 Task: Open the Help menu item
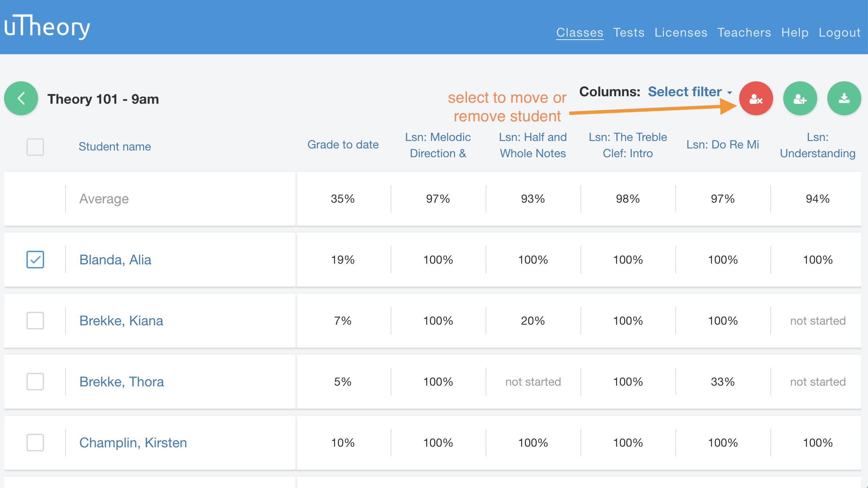click(795, 33)
